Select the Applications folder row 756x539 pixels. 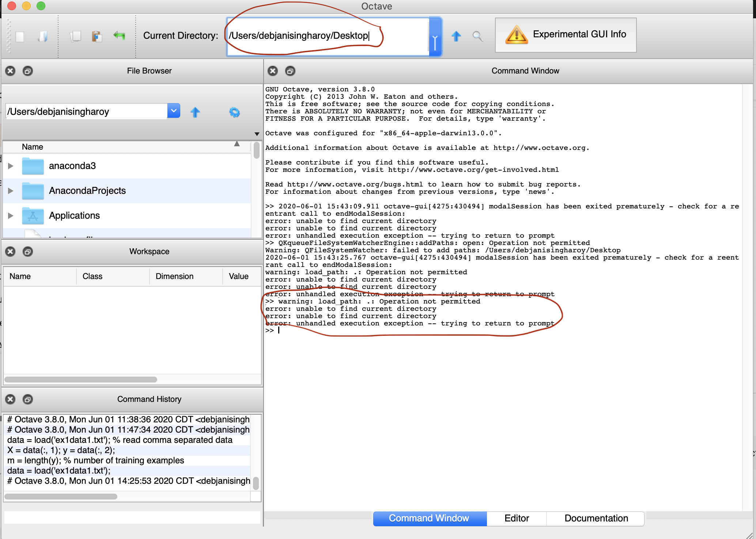tap(127, 216)
